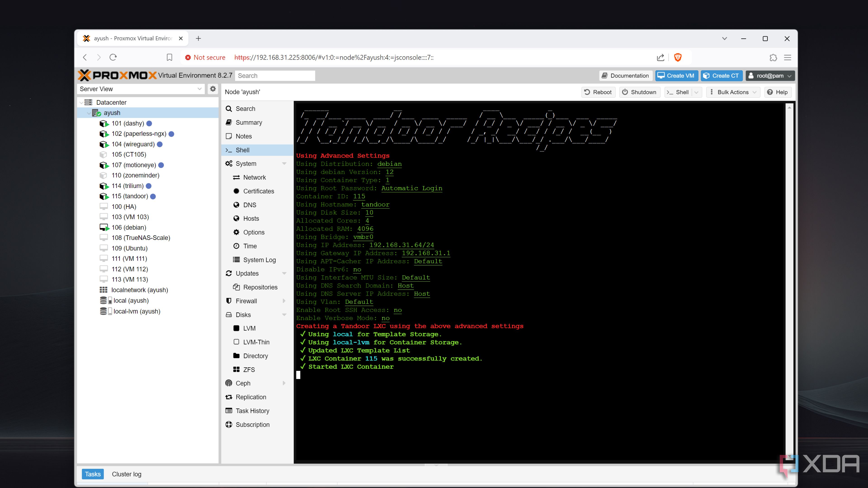Collapse the Updates menu section

[x=284, y=273]
